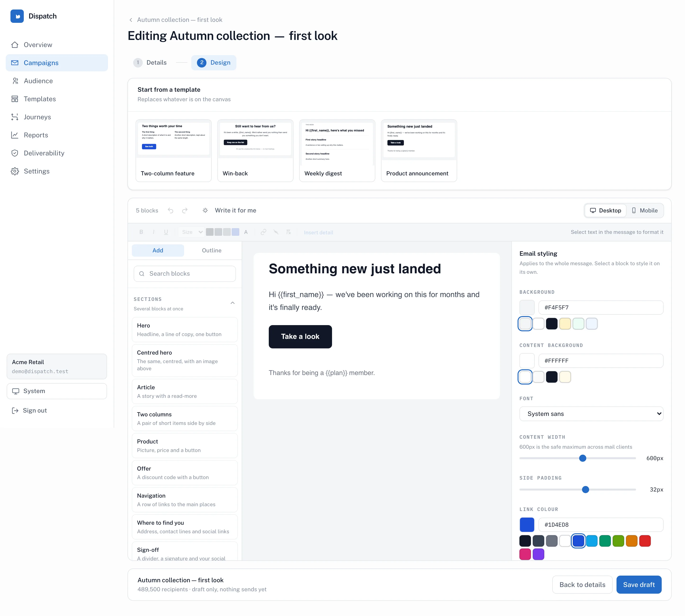
Task: Click the Write it for me sparkle icon
Action: pos(205,211)
